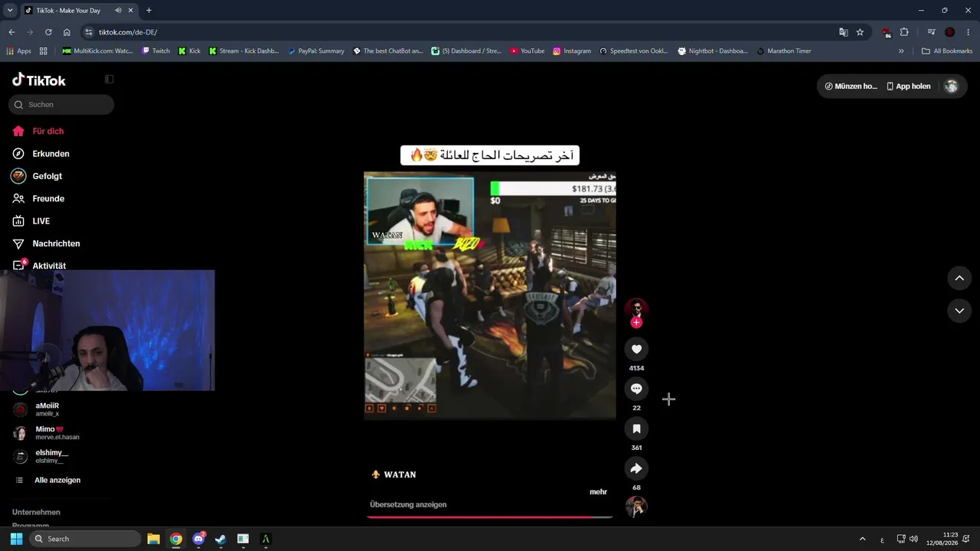Open the sound disc below the share button
This screenshot has width=980, height=551.
coord(636,507)
